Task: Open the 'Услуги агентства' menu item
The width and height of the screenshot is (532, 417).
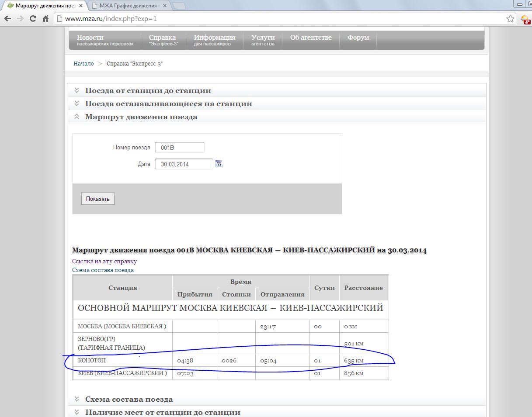Action: pyautogui.click(x=263, y=40)
